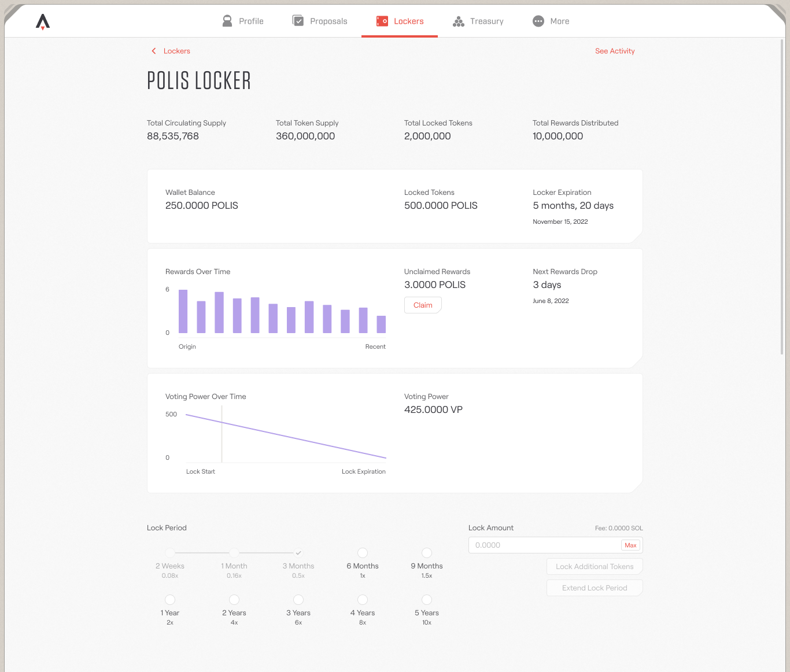Screen dimensions: 790x672
Task: Pick the 1 Year lock period
Action: [170, 600]
